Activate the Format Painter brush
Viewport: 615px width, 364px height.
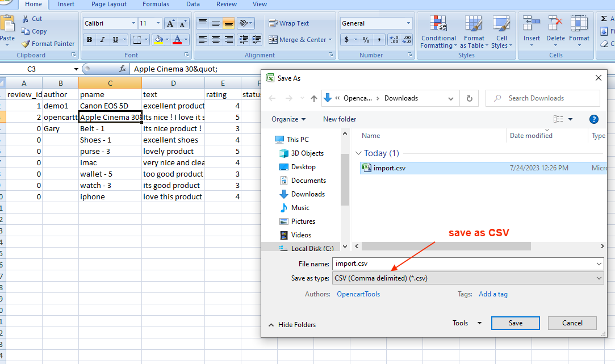point(26,44)
